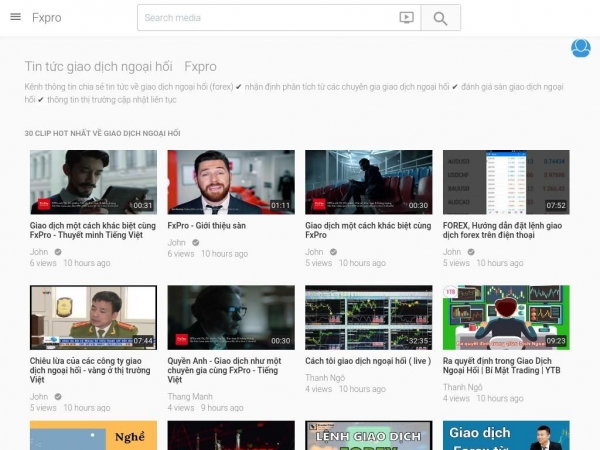
Task: Open the hamburger menu
Action: point(14,17)
